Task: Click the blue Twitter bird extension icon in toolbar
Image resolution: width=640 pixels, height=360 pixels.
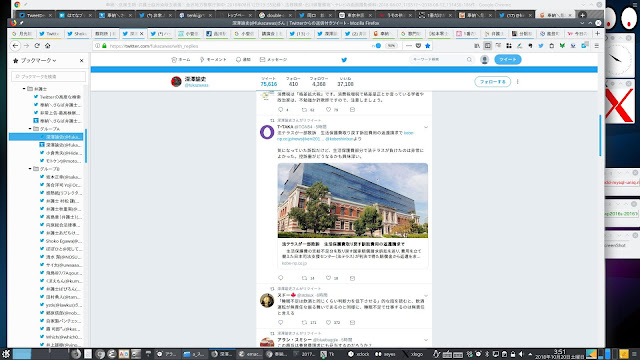Action: coord(541,46)
